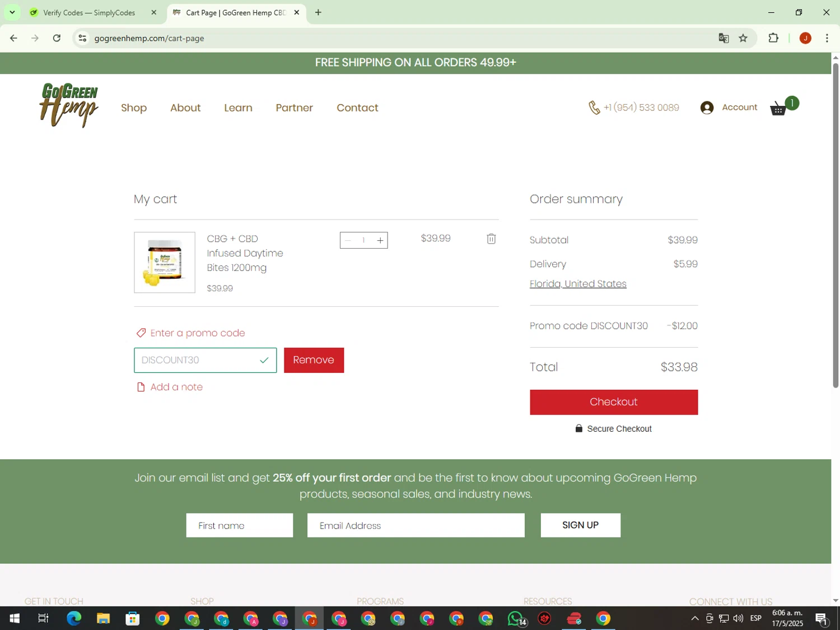Screen dimensions: 840x630
Task: Open the Google Translate icon
Action: tap(724, 38)
